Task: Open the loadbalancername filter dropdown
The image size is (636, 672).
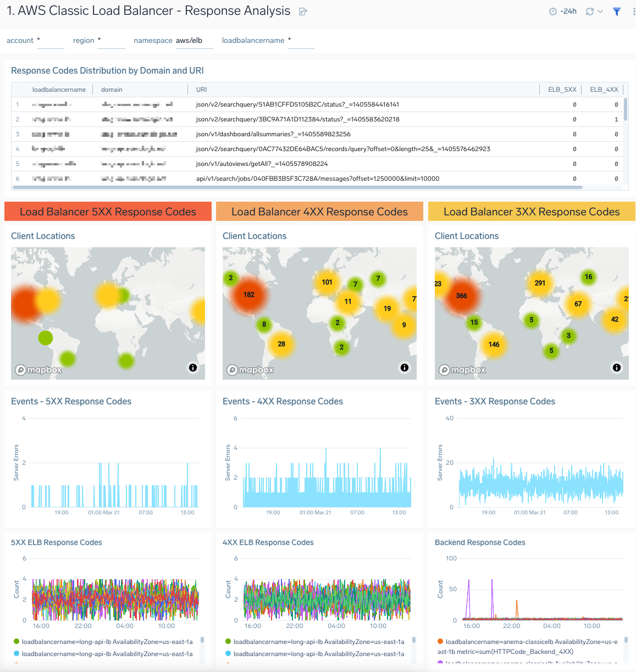Action: point(301,40)
